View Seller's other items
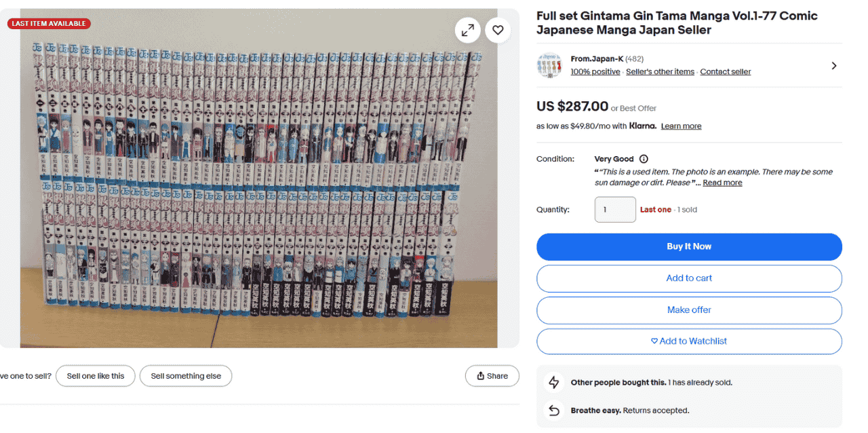This screenshot has width=868, height=433. (x=660, y=72)
